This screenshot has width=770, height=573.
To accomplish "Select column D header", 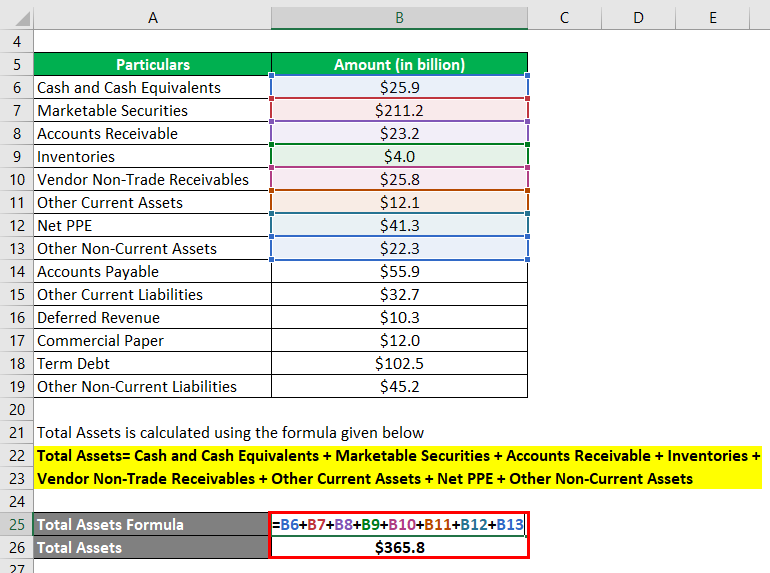I will 638,18.
